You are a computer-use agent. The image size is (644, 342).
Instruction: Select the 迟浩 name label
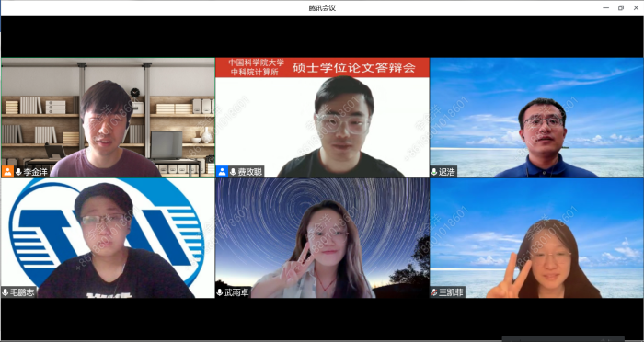[x=447, y=172]
